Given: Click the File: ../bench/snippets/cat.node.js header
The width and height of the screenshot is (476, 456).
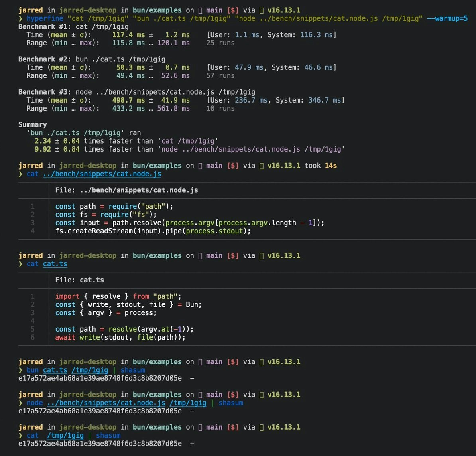Looking at the screenshot, I should (x=127, y=190).
